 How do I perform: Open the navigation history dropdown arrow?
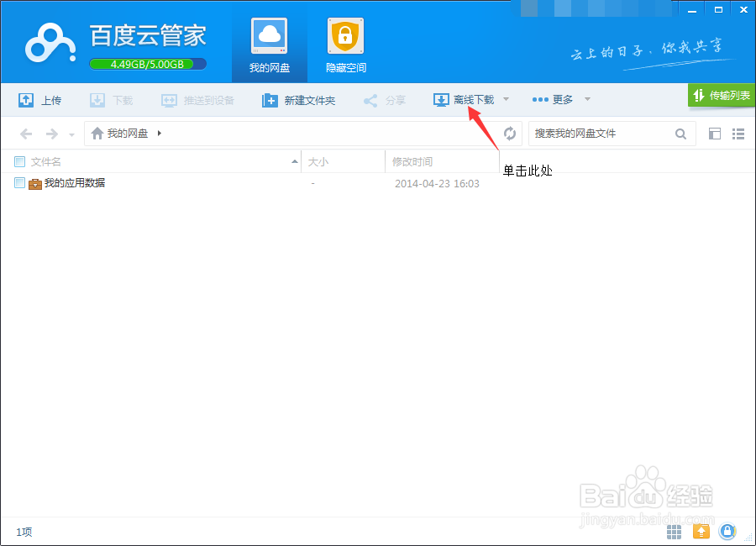pyautogui.click(x=71, y=133)
